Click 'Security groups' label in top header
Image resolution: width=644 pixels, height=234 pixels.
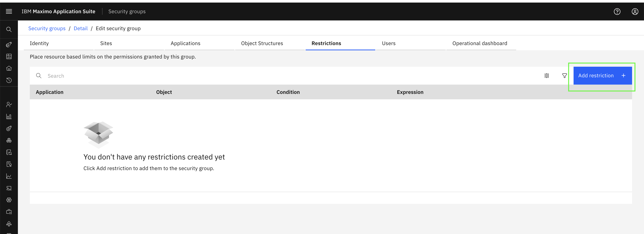(x=127, y=12)
